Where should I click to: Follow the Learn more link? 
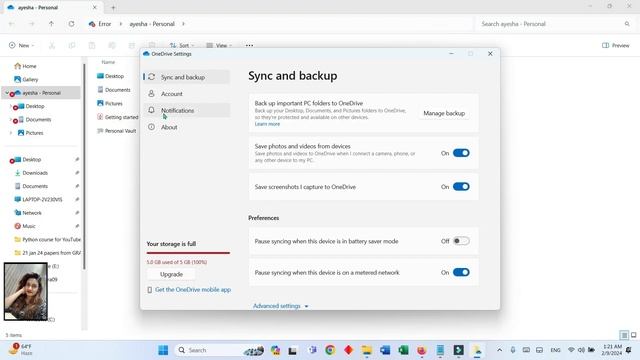[x=267, y=124]
